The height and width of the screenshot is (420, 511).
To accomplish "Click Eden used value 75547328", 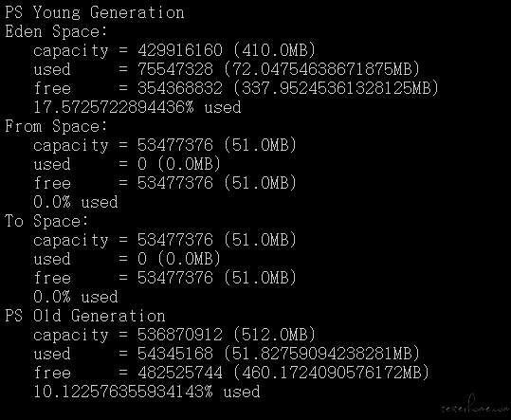I will pyautogui.click(x=175, y=69).
